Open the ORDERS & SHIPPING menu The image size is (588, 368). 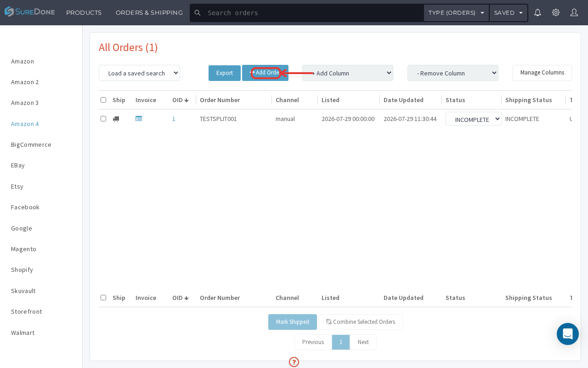pyautogui.click(x=149, y=12)
